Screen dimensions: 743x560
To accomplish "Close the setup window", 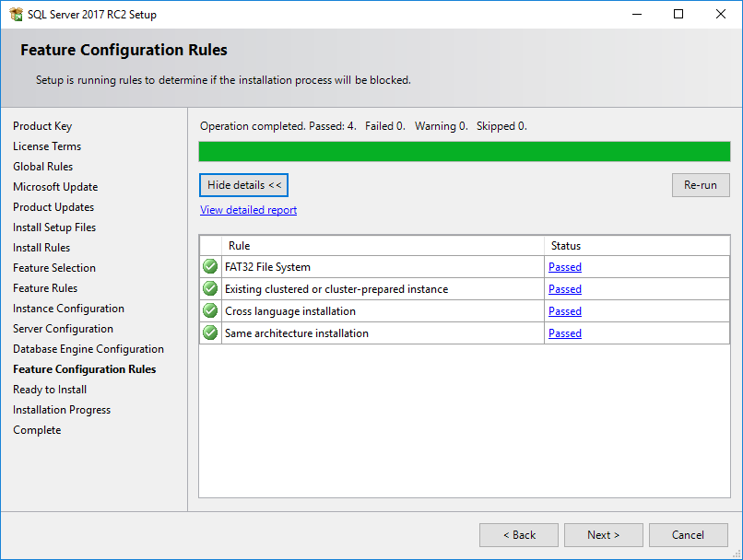I will click(721, 14).
